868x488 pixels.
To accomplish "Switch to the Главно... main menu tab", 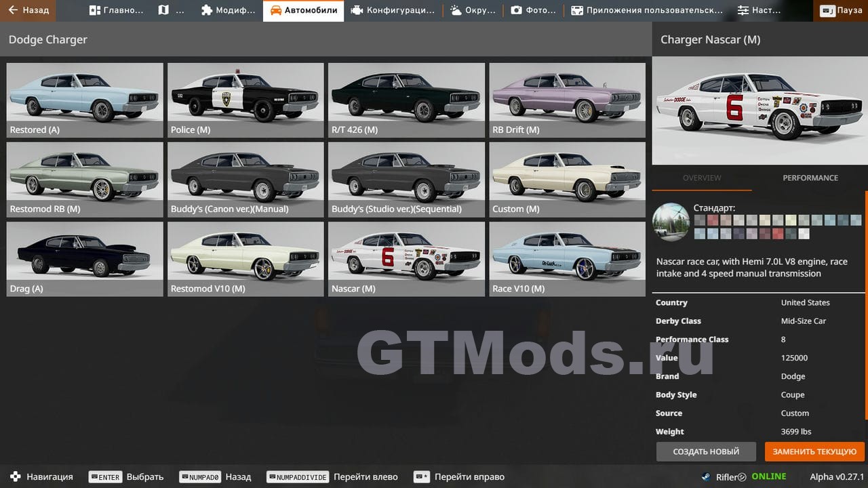I will (117, 10).
